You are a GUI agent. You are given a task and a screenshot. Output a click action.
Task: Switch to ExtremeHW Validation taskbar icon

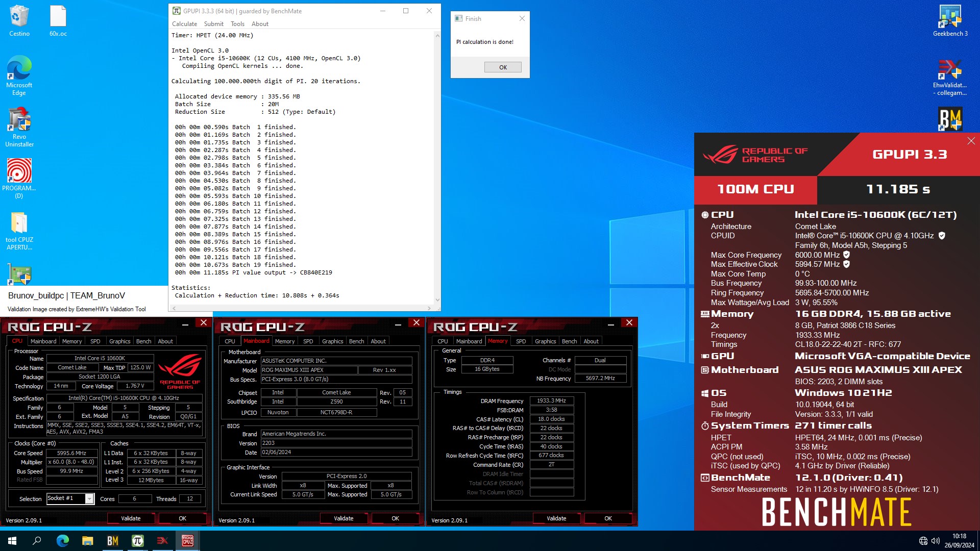(x=162, y=541)
